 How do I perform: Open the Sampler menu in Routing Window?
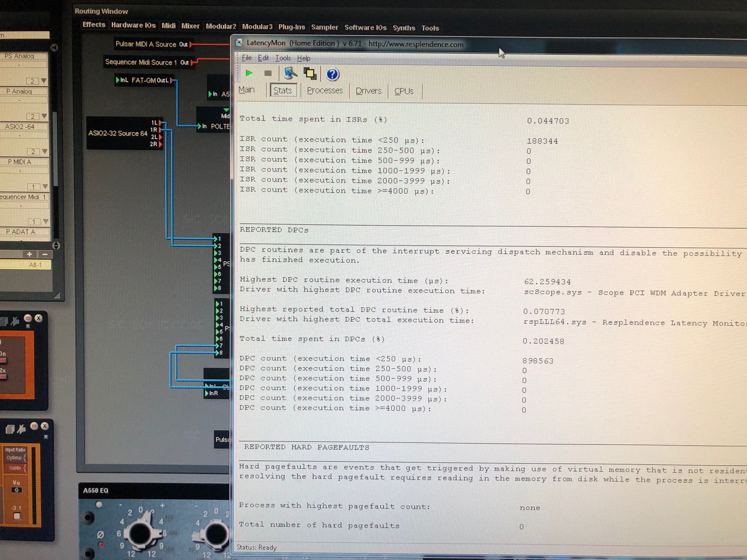[x=325, y=27]
